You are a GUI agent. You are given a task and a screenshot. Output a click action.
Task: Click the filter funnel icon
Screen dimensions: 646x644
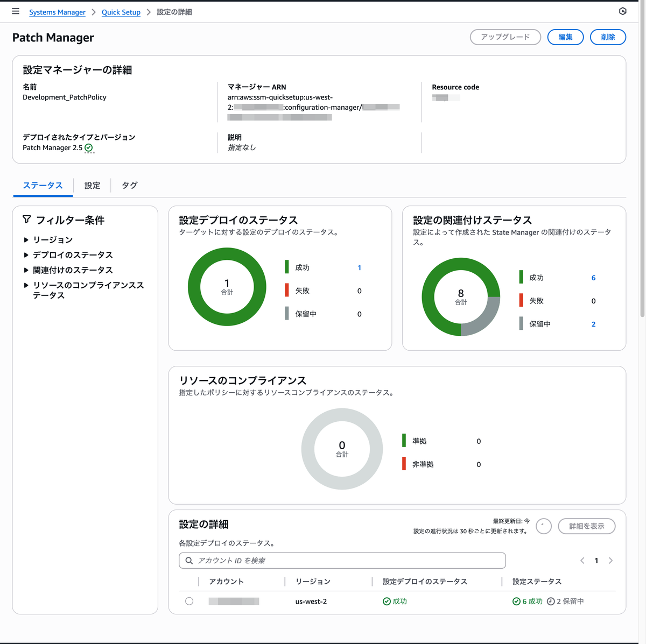click(x=27, y=220)
